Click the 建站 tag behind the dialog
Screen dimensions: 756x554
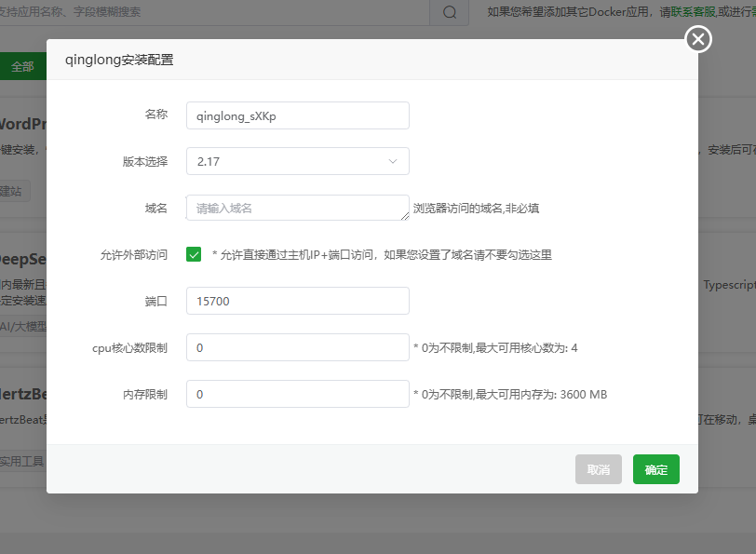[x=13, y=191]
